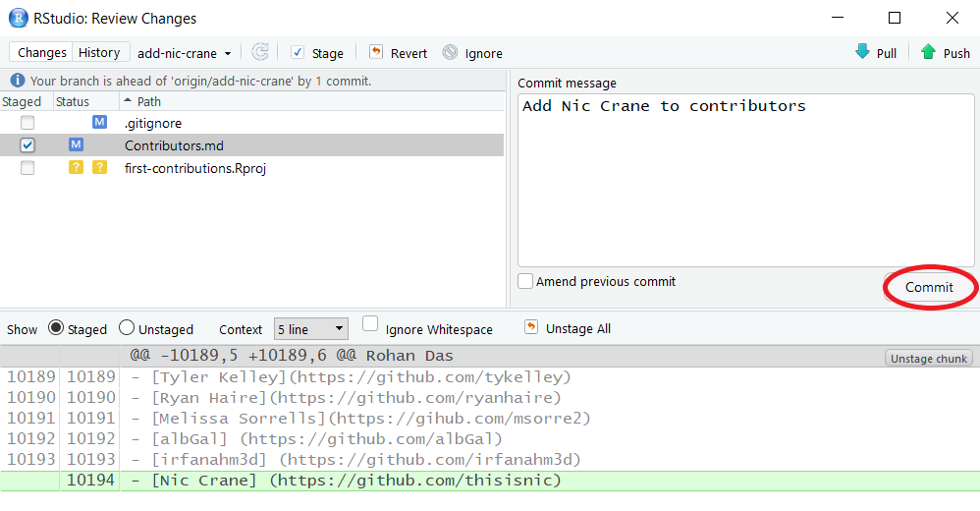This screenshot has height=511, width=980.
Task: Uncheck the Staged checkbox for Contributors.md
Action: click(x=27, y=145)
